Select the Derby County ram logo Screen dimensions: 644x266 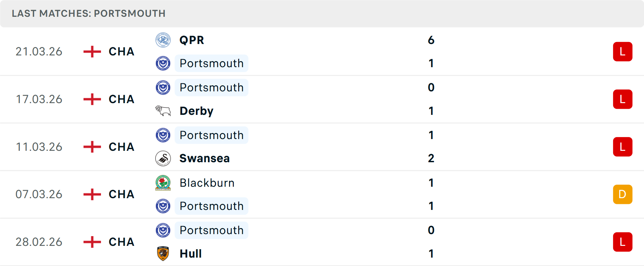point(163,111)
